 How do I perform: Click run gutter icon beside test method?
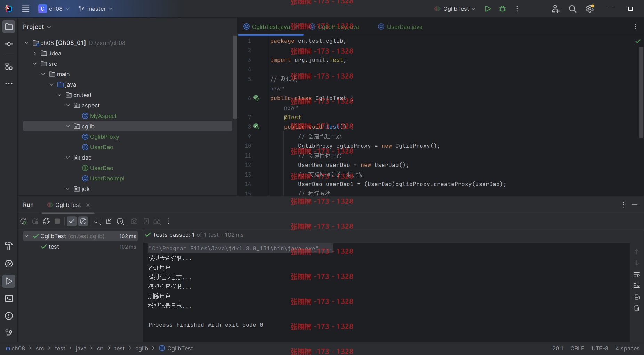click(256, 127)
